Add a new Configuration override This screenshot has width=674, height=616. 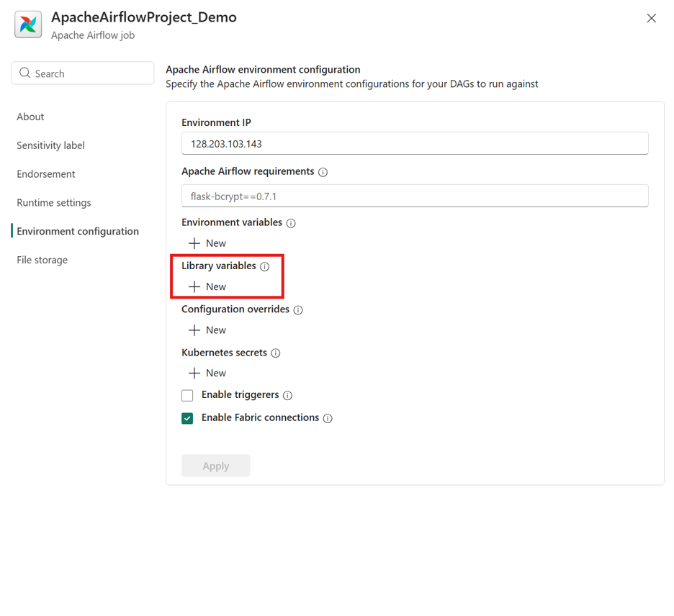pos(207,330)
